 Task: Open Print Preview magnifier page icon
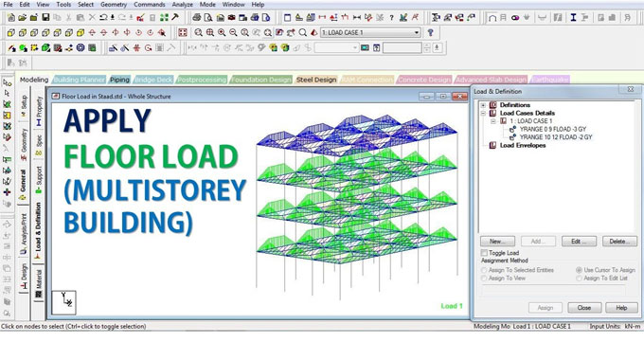(x=208, y=18)
